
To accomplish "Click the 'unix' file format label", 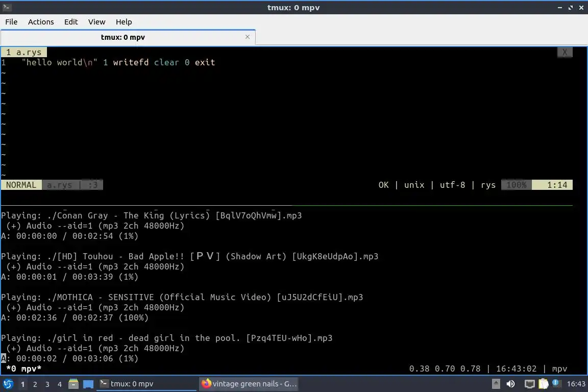I will [414, 185].
